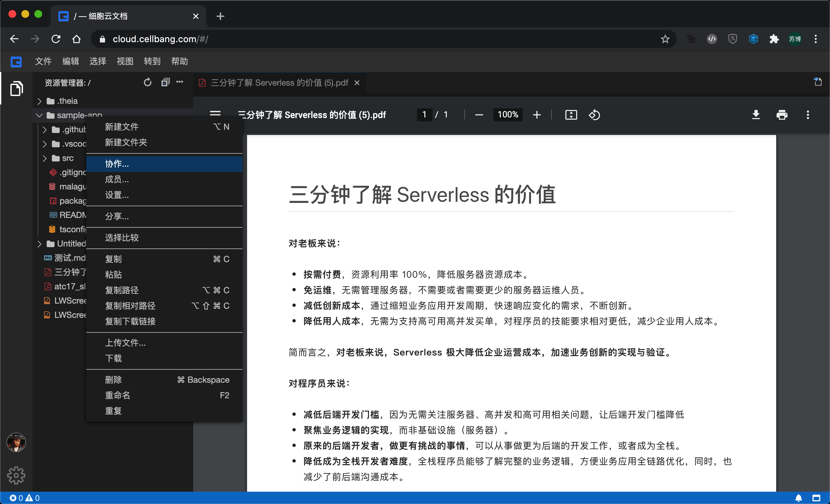Bookmark this page with star icon
The image size is (830, 504).
pyautogui.click(x=665, y=39)
